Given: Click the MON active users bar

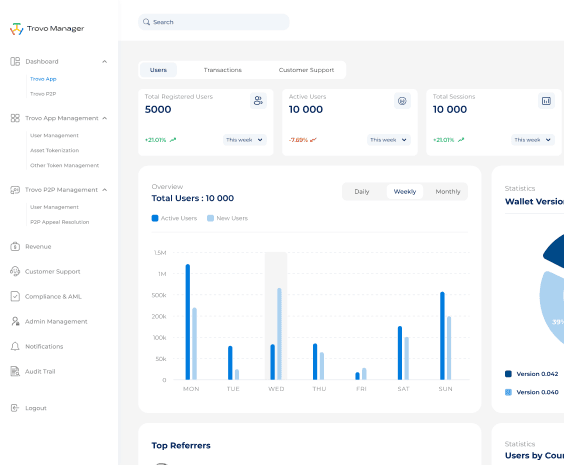Looking at the screenshot, I should click(188, 322).
